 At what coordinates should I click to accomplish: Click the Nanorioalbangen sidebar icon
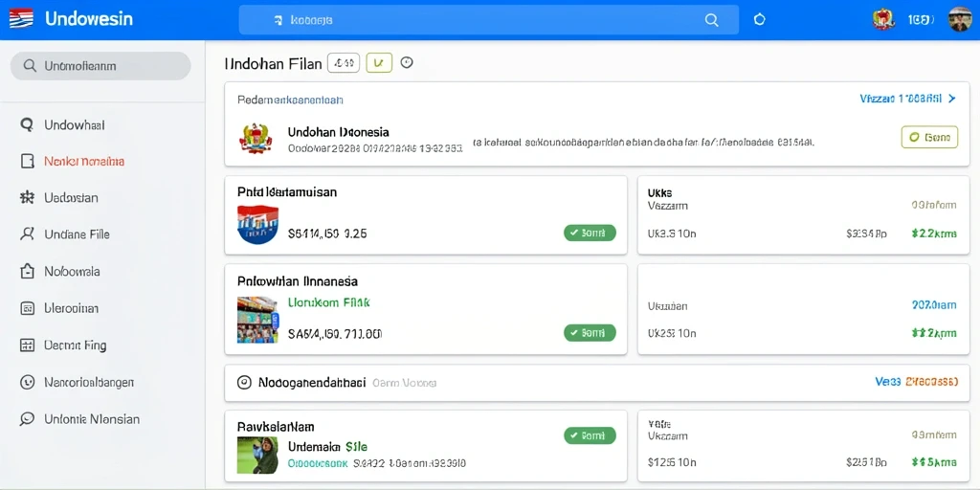click(x=27, y=382)
